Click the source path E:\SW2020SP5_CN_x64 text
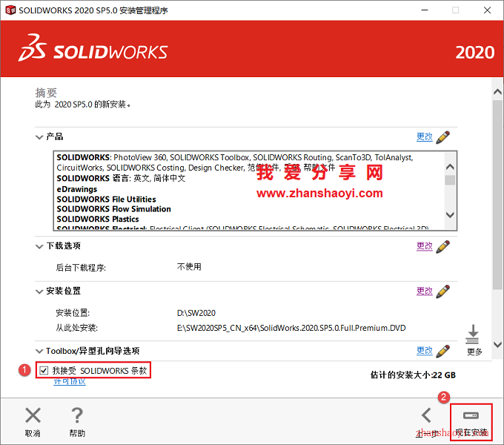Viewport: 504px width, 445px height. pos(291,328)
